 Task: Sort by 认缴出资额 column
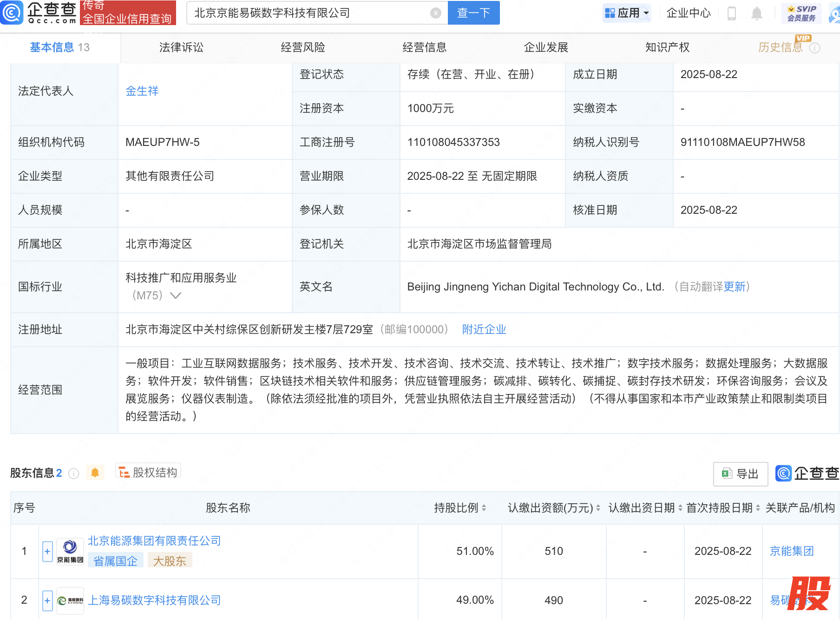(598, 508)
